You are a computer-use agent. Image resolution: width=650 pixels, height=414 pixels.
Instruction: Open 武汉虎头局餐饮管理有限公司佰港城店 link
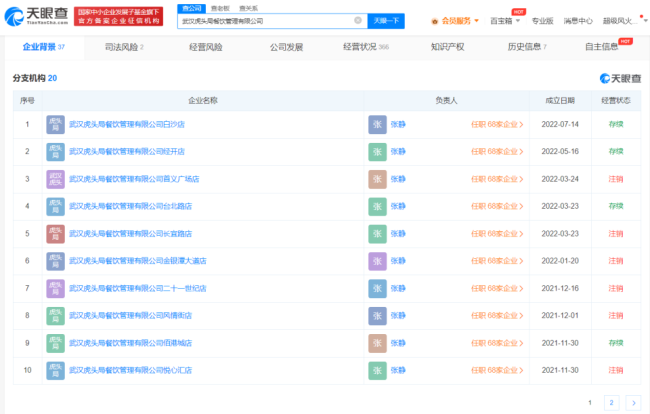coord(131,343)
